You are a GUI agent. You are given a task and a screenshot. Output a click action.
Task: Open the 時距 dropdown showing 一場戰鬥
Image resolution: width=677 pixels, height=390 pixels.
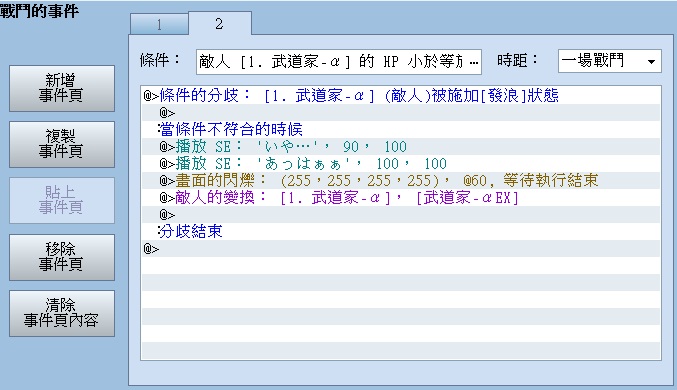[610, 61]
